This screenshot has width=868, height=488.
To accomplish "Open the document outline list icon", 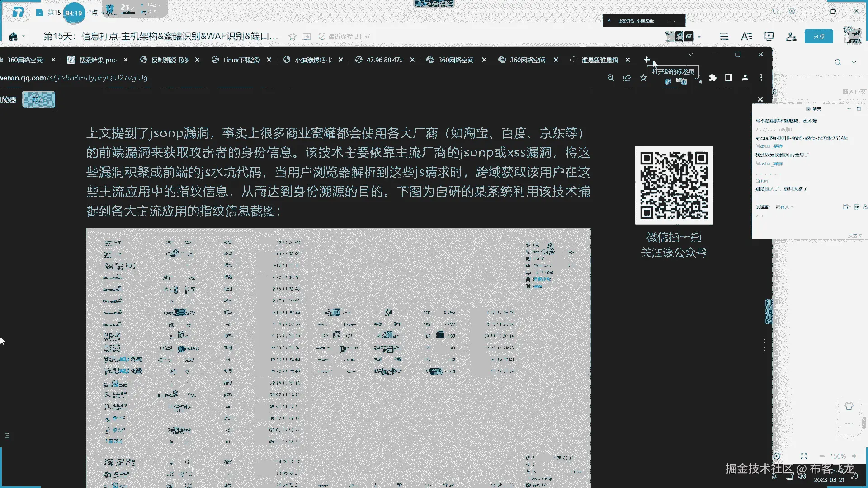I will pos(724,37).
